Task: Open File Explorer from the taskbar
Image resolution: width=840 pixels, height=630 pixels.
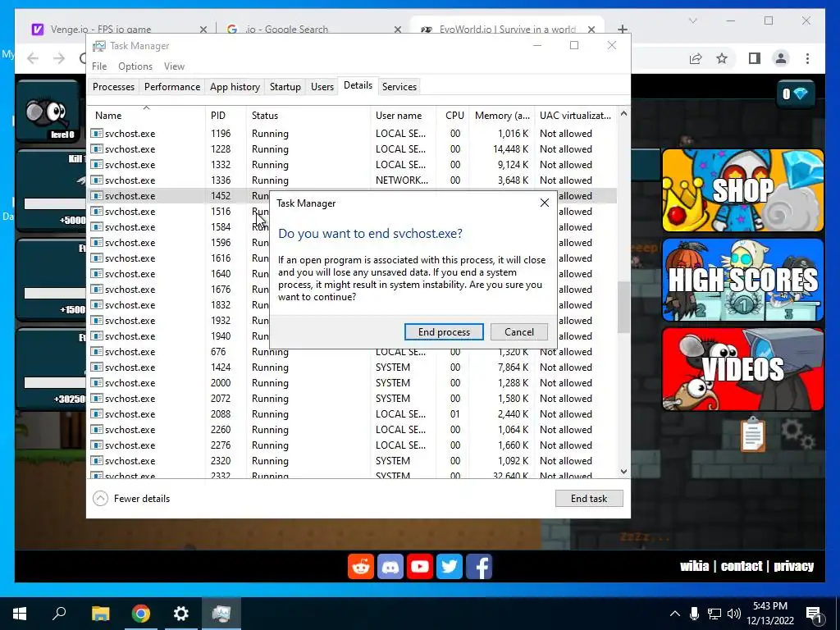Action: tap(100, 614)
